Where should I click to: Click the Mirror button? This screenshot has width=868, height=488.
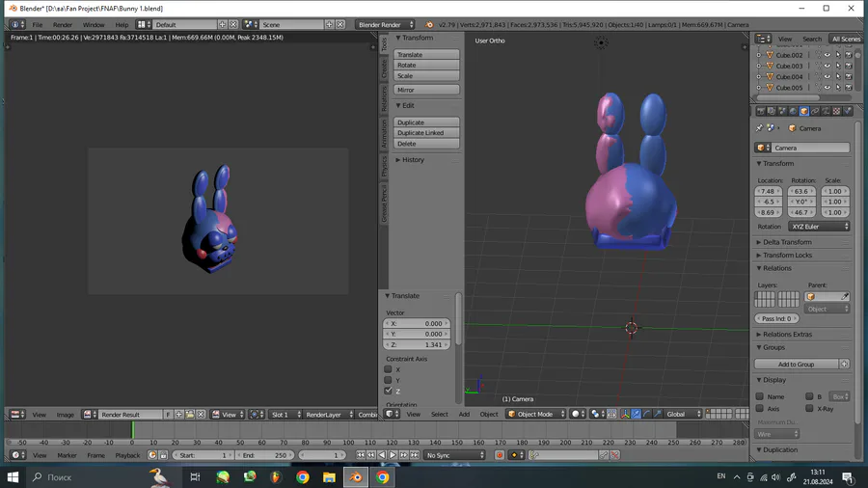[426, 90]
